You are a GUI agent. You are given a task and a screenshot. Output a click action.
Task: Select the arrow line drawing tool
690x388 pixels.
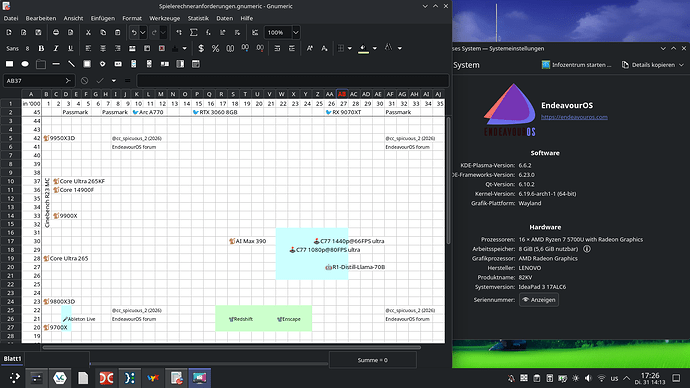pos(71,64)
